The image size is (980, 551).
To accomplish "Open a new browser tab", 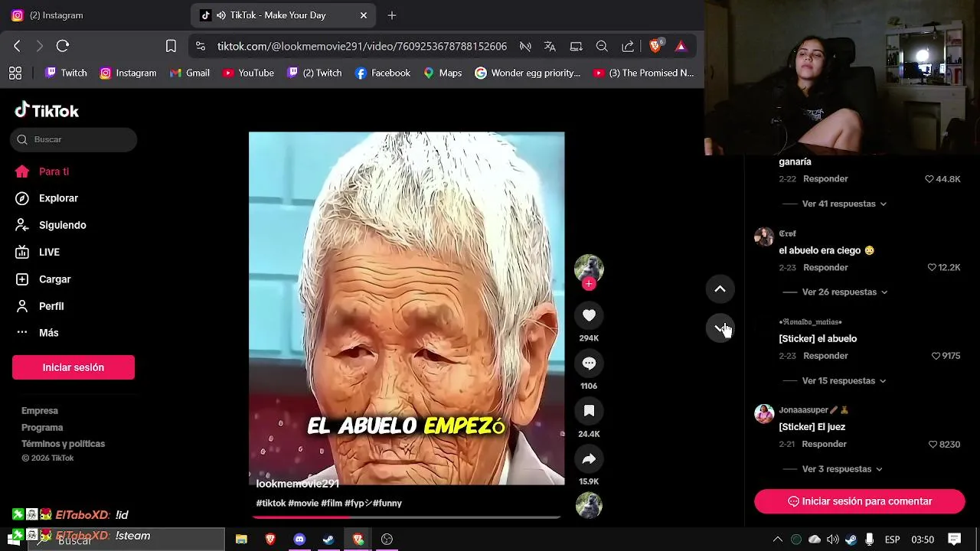I will (x=392, y=15).
